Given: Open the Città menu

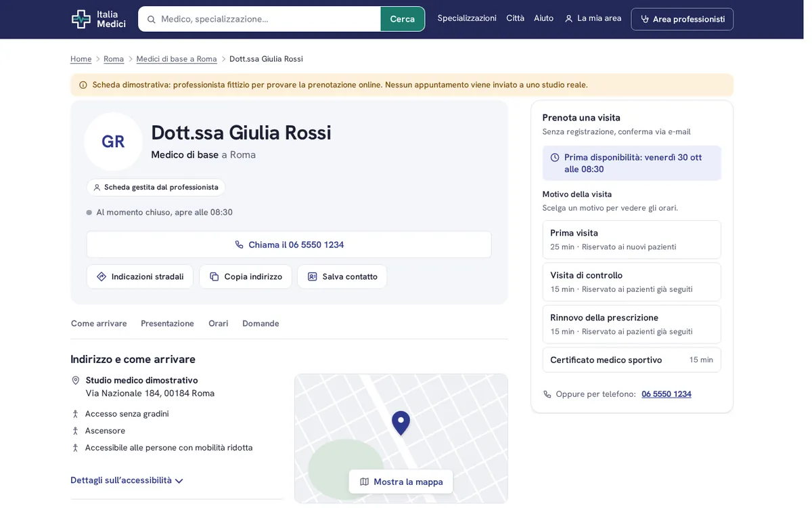Looking at the screenshot, I should [515, 18].
